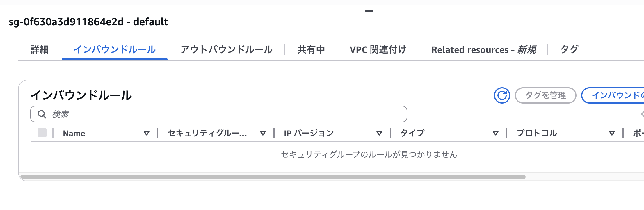Toggle the select-all checkbox in the table header

pyautogui.click(x=42, y=133)
